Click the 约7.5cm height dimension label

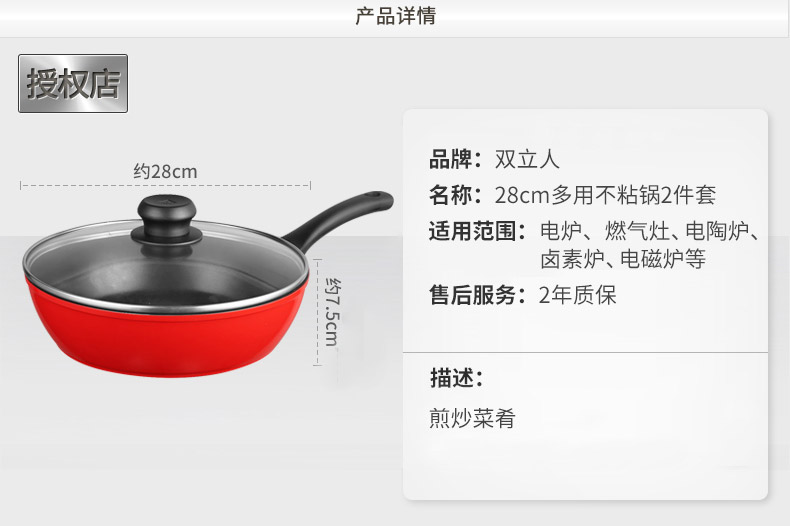[x=333, y=312]
